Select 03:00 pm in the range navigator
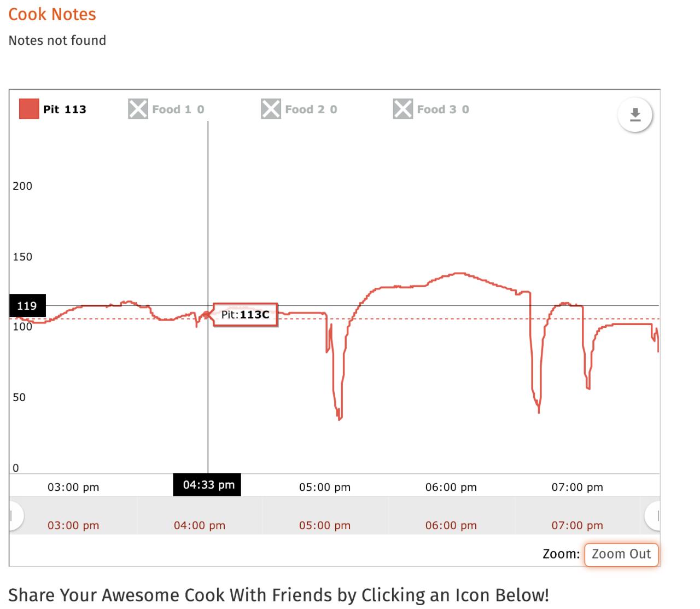700x609 pixels. coord(73,525)
